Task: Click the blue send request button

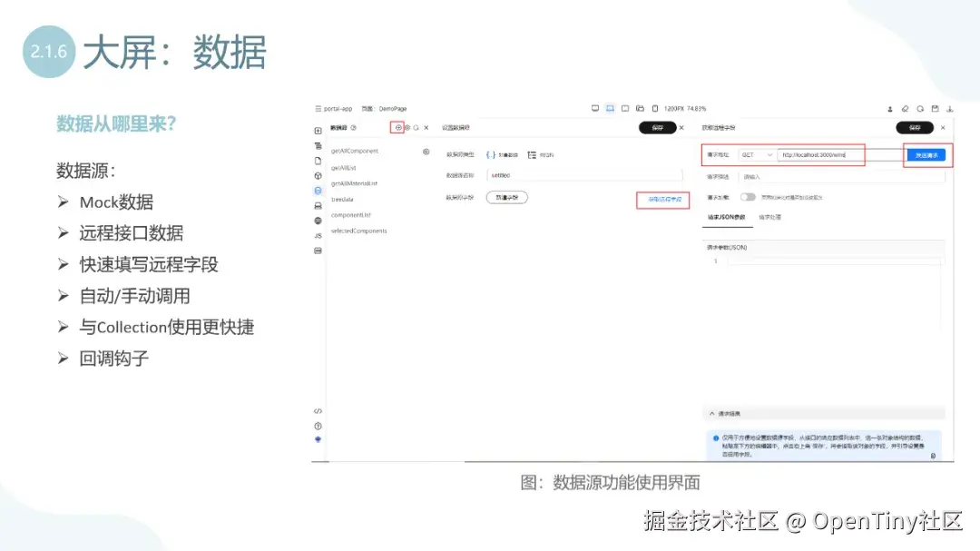Action: tap(927, 154)
